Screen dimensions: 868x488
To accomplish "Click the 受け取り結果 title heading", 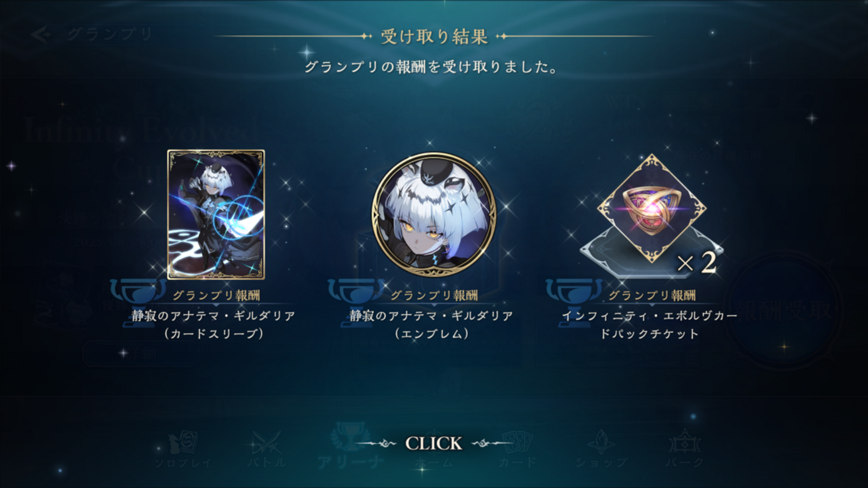I will pos(434,36).
